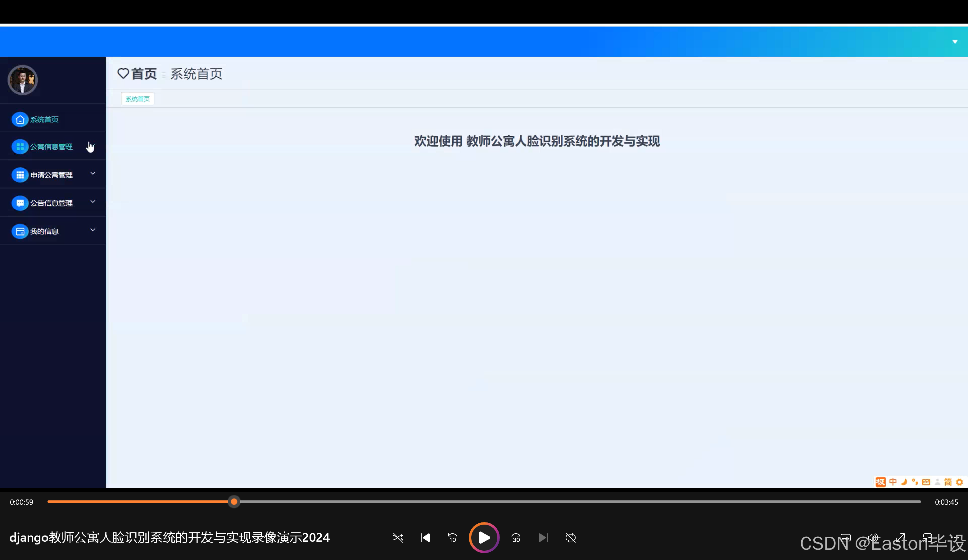This screenshot has width=968, height=560.
Task: Click the moon icon in IME toolbar
Action: click(x=904, y=482)
